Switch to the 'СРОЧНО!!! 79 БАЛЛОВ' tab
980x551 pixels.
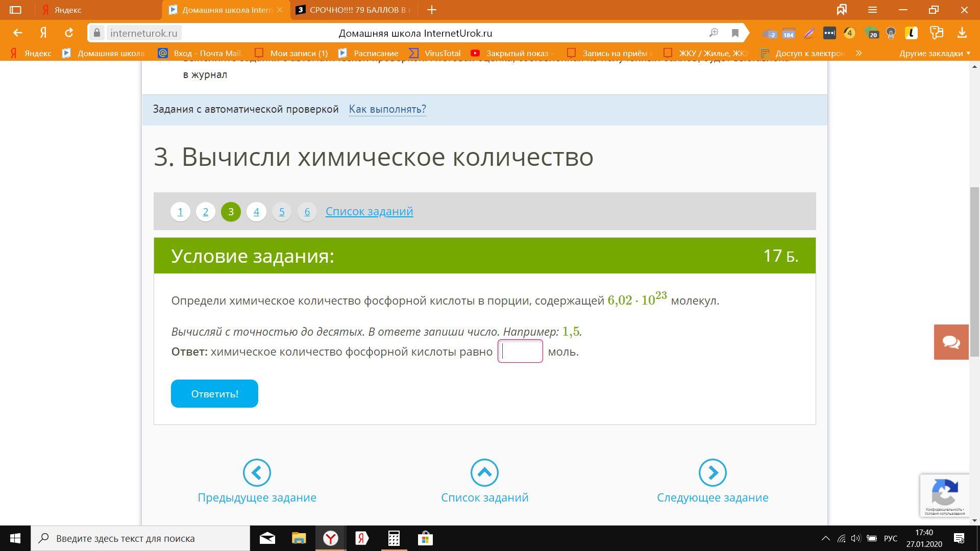point(357,10)
